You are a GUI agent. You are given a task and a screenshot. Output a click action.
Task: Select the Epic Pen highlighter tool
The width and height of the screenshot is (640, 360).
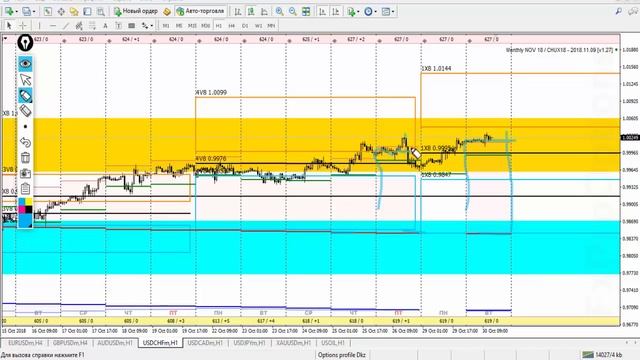[x=25, y=96]
